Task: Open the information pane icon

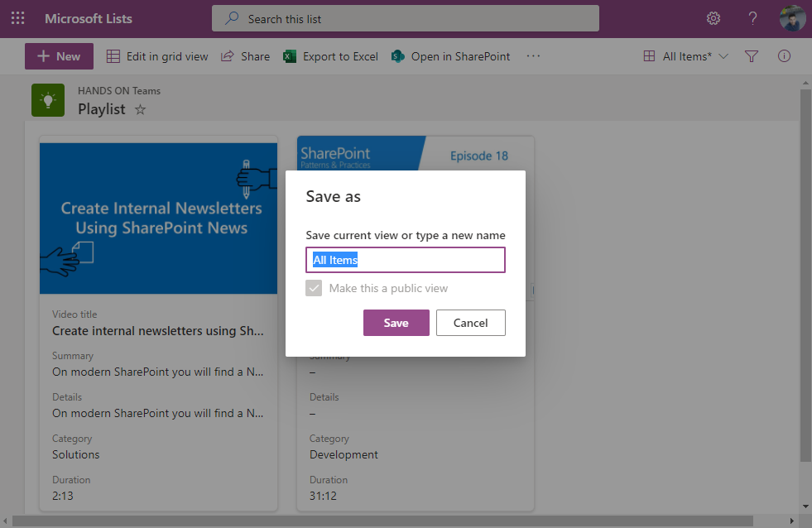Action: point(784,56)
